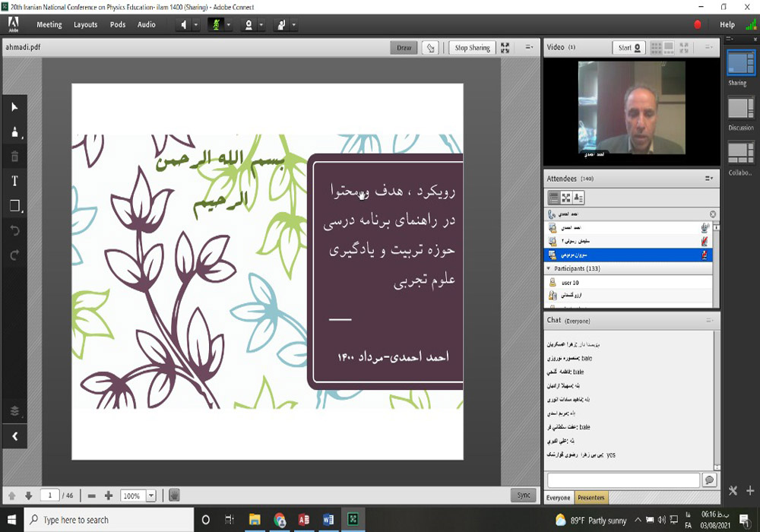Select the Text tool in drawing toolbar
The image size is (760, 532).
point(14,181)
